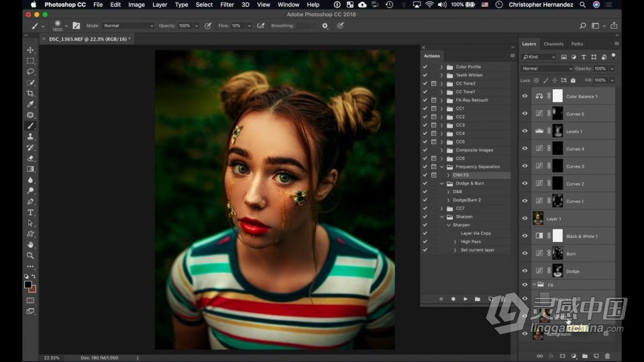
Task: Uncheck the Composite Images action set
Action: [x=425, y=149]
